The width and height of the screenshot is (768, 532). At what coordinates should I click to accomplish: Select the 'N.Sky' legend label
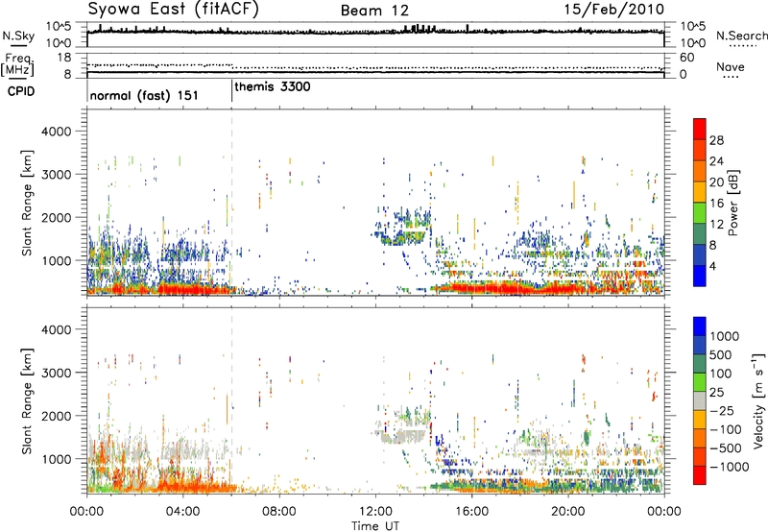(18, 36)
